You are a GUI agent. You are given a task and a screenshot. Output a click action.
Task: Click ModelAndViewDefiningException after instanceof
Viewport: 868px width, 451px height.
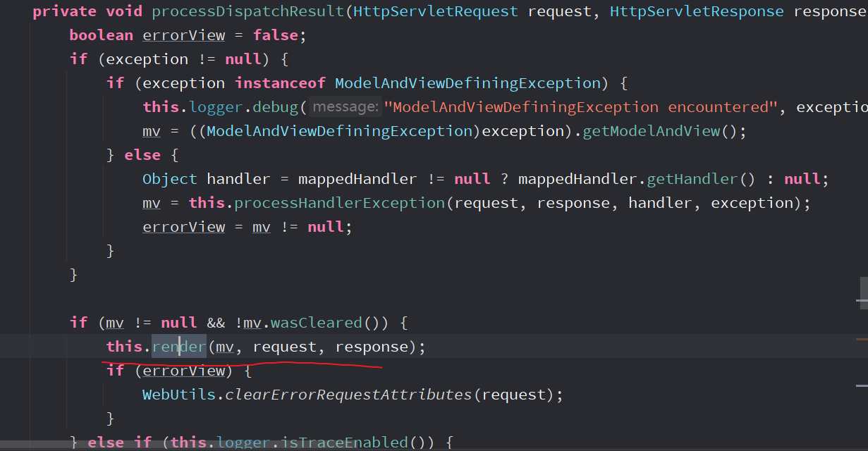[x=467, y=83]
